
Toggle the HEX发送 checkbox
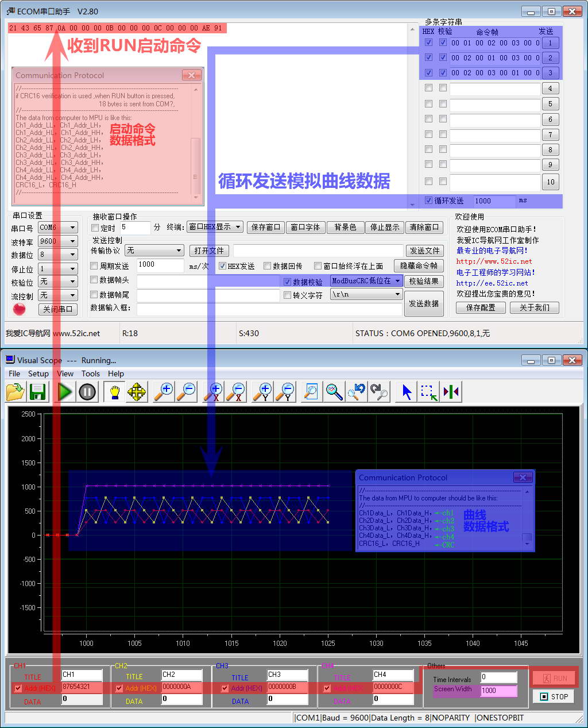click(223, 266)
